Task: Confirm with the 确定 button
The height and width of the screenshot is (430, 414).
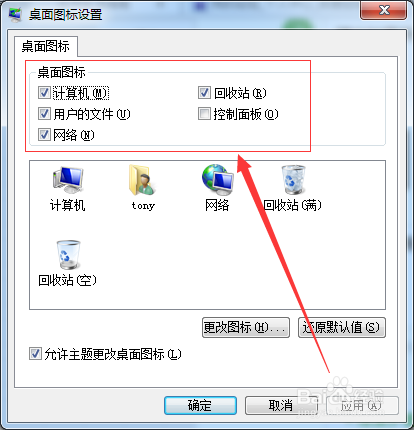Action: point(200,405)
